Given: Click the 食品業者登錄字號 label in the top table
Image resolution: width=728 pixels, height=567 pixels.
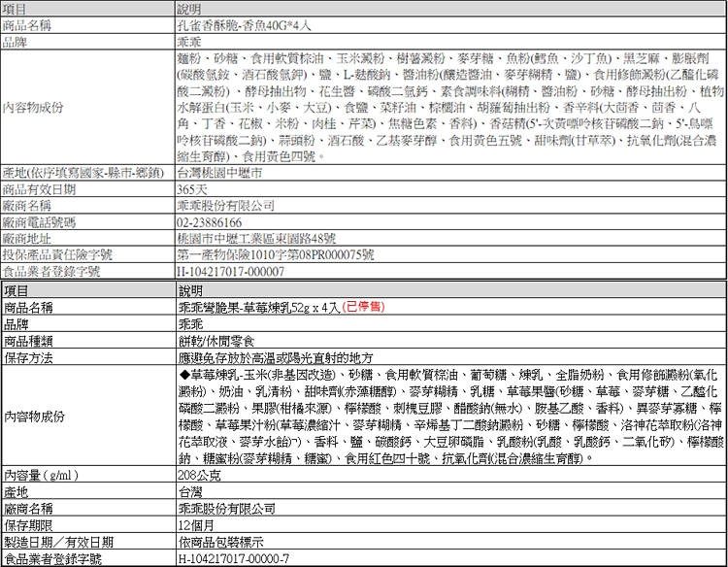Looking at the screenshot, I should click(51, 271).
